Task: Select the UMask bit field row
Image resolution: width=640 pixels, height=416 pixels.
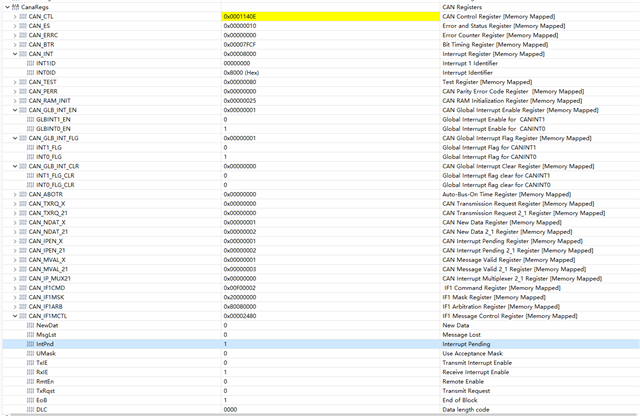Action: 321,354
